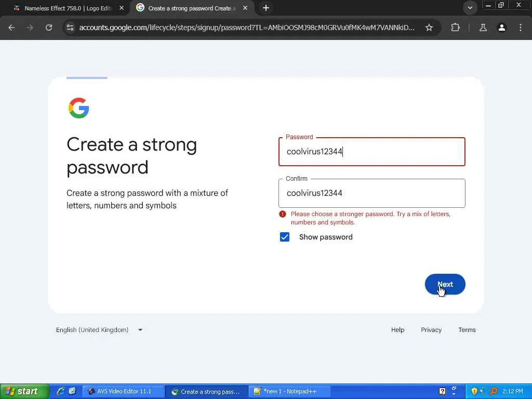Open the Extensions puzzle icon
This screenshot has height=399, width=532.
tap(455, 28)
